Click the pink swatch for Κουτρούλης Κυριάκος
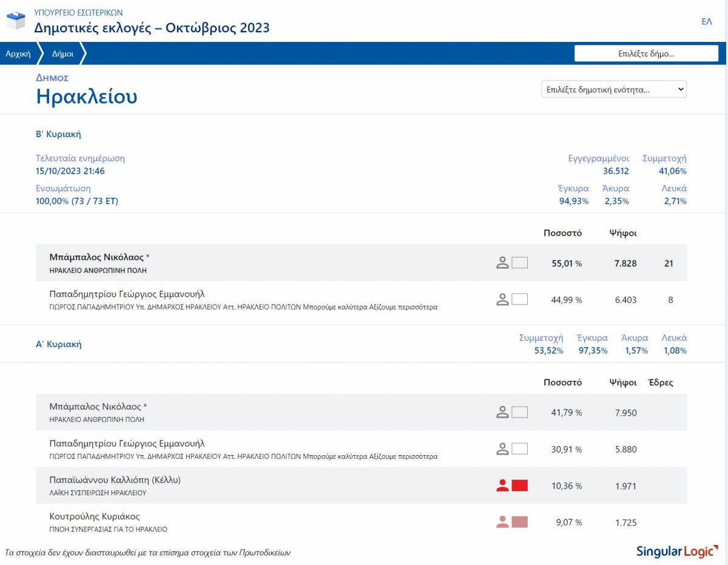 coord(520,522)
